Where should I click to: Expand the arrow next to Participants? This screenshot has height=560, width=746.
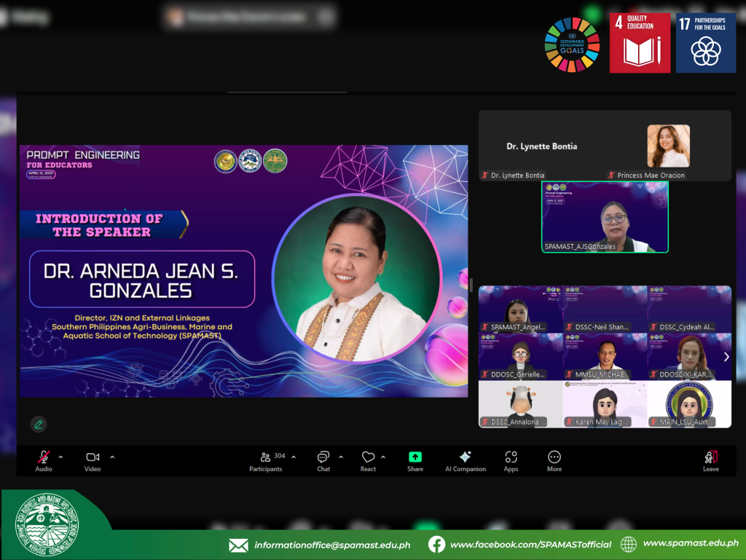point(294,457)
